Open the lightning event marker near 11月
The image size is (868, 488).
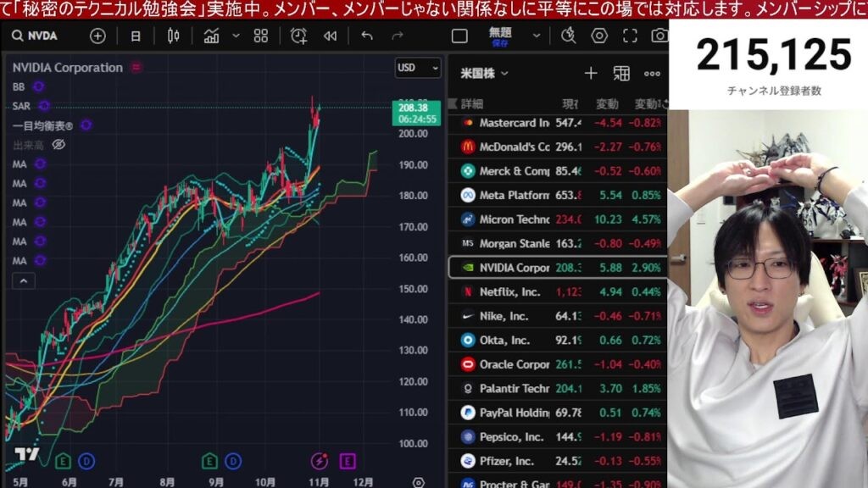pyautogui.click(x=320, y=460)
